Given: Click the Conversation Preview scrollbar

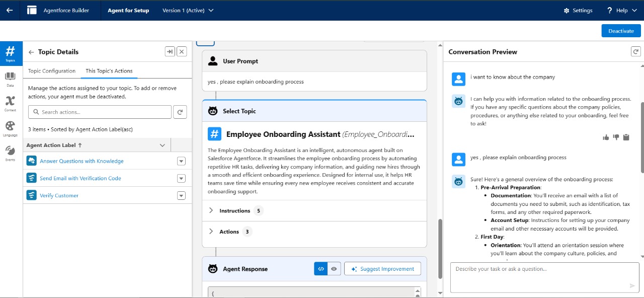Looking at the screenshot, I should pos(642,138).
